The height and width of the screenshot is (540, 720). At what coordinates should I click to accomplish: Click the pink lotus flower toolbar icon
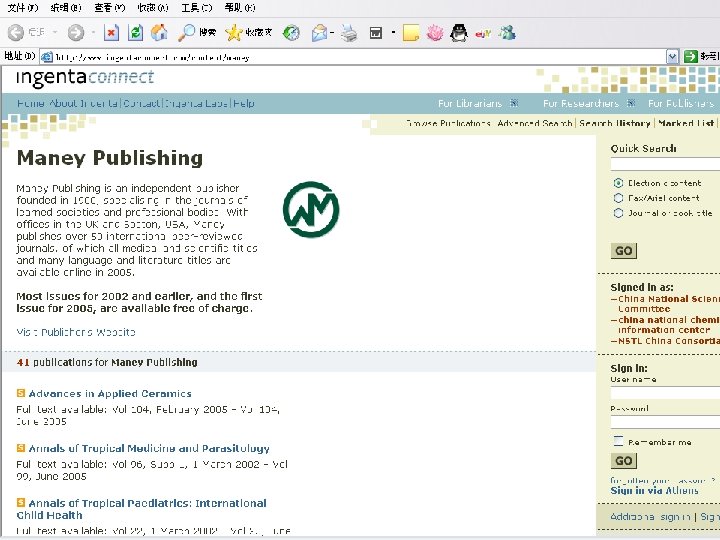point(434,33)
